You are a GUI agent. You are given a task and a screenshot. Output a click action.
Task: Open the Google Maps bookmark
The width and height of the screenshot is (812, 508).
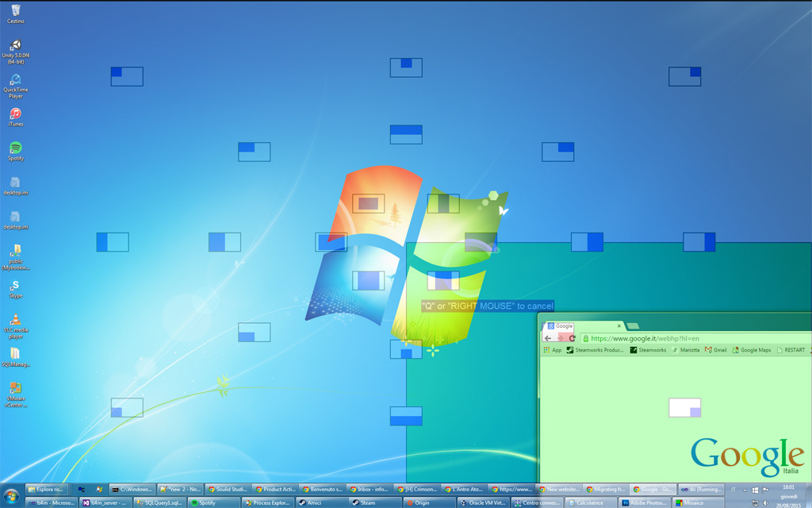tap(753, 349)
